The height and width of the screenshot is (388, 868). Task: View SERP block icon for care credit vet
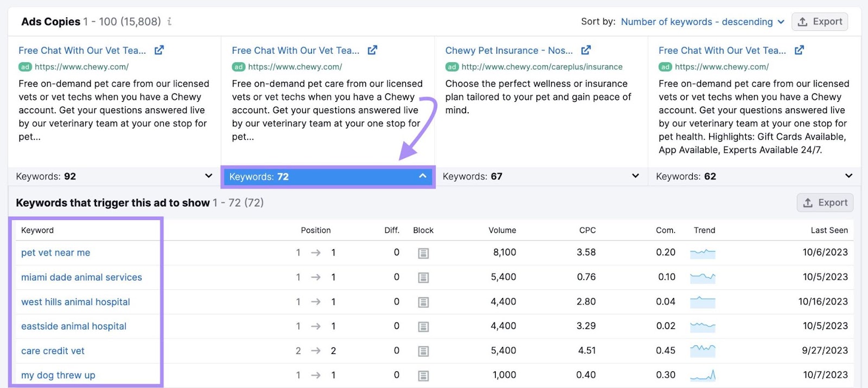(424, 351)
